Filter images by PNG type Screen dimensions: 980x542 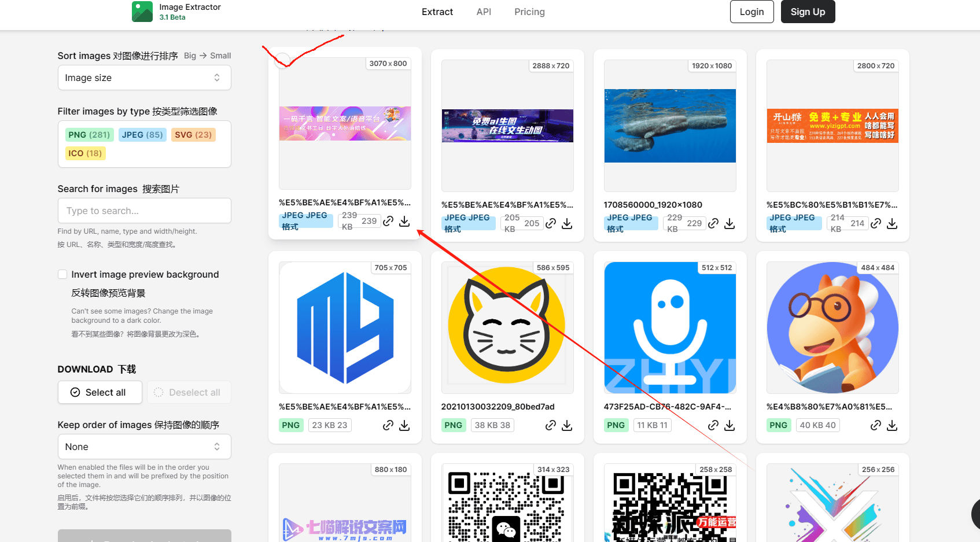tap(89, 135)
